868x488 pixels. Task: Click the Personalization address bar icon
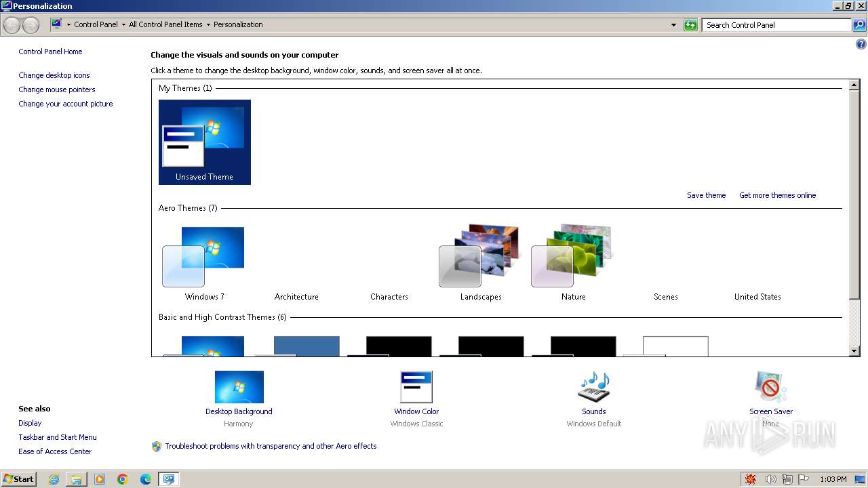tap(57, 24)
